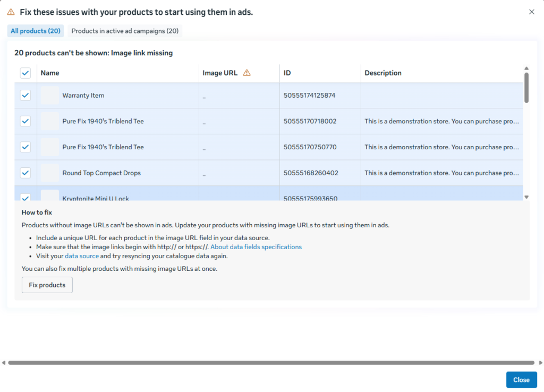The image size is (544, 392).
Task: Click table scrollbar up arrow
Action: tap(526, 69)
